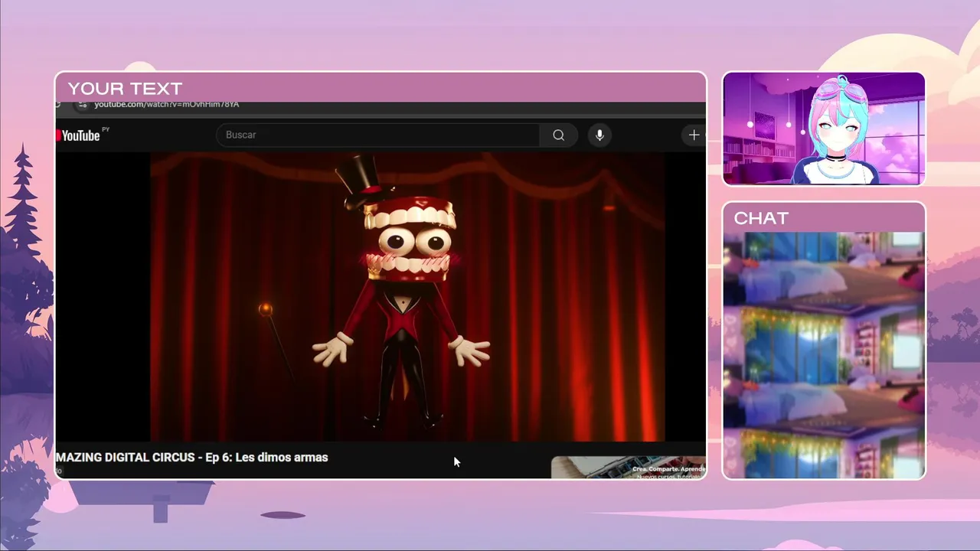Click the YOUR TEXT overlay header
980x551 pixels.
pos(381,88)
